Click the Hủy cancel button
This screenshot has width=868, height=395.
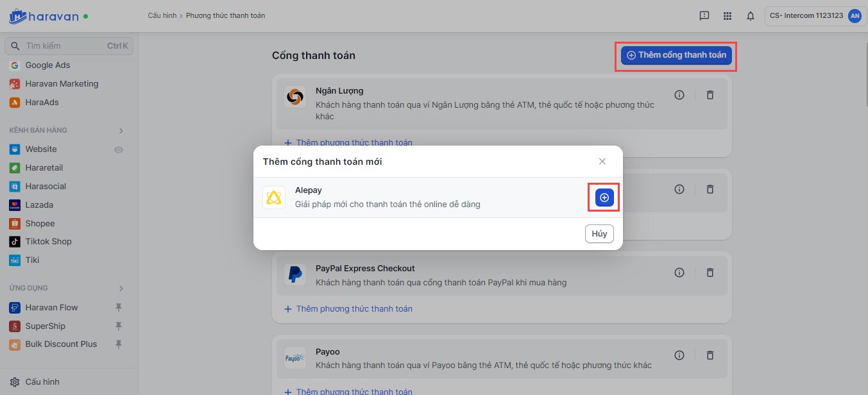coord(599,234)
